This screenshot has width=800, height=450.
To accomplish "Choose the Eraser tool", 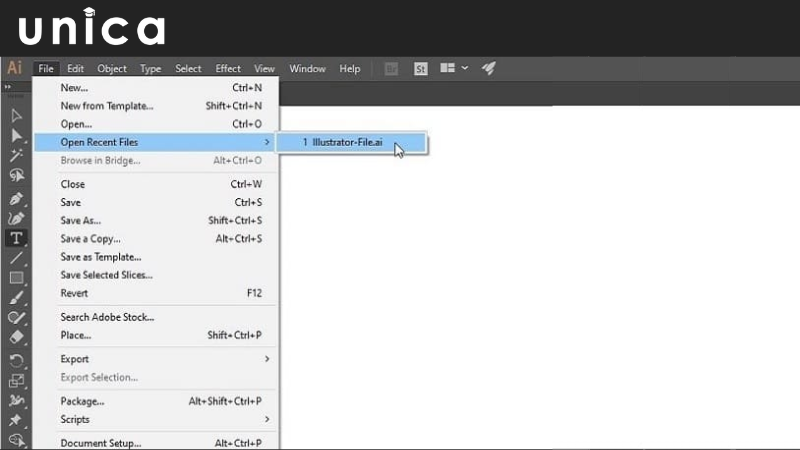I will pyautogui.click(x=16, y=338).
